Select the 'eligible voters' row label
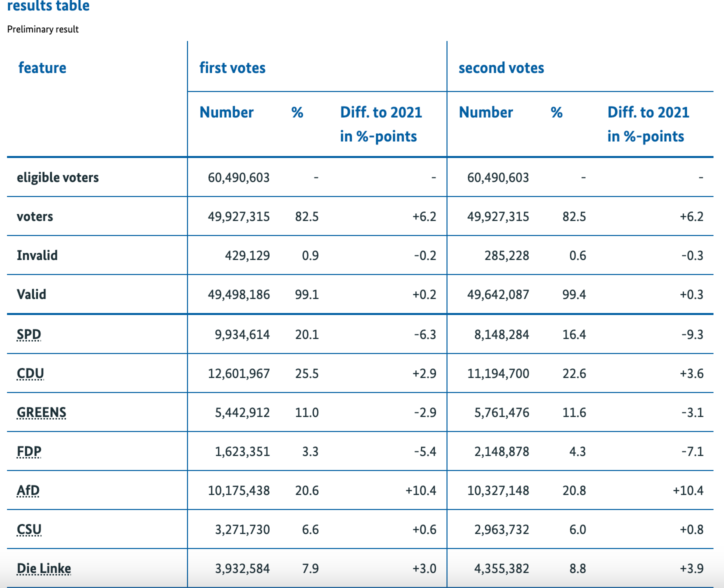 click(58, 177)
